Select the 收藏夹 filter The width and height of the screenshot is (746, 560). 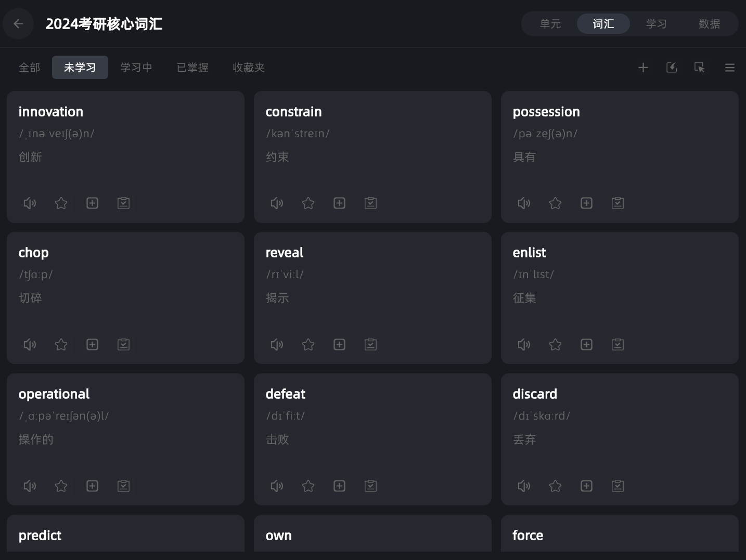(249, 68)
